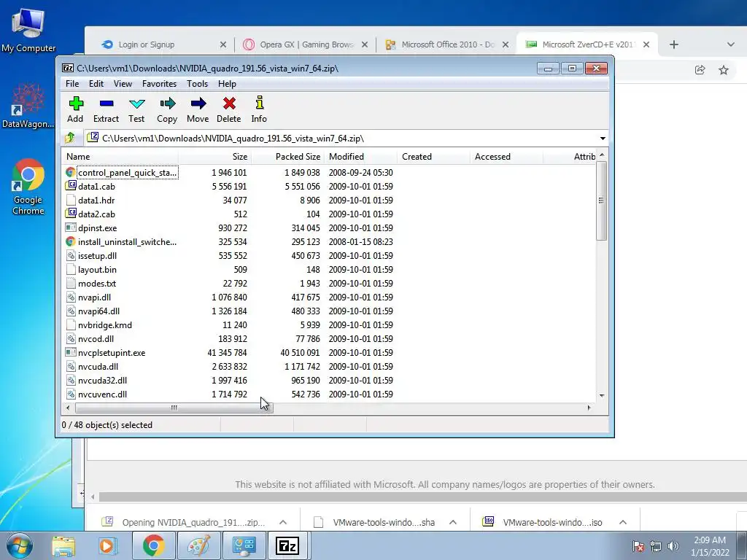This screenshot has height=560, width=747.
Task: Click the taskbar clock showing 2:09 AM
Action: click(x=709, y=546)
